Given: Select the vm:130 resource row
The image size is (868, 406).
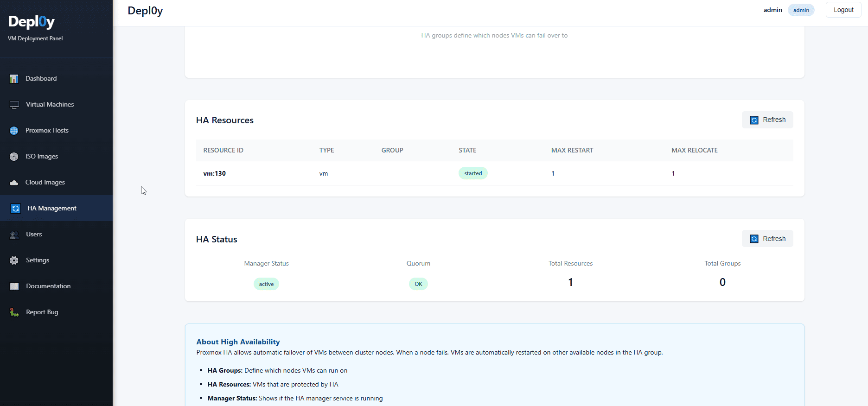Looking at the screenshot, I should [215, 174].
